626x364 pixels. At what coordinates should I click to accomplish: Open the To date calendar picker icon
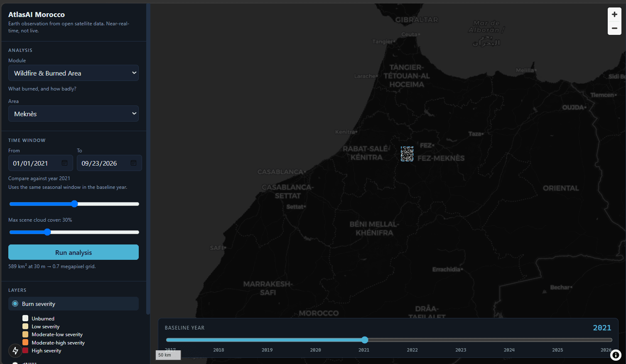point(133,163)
